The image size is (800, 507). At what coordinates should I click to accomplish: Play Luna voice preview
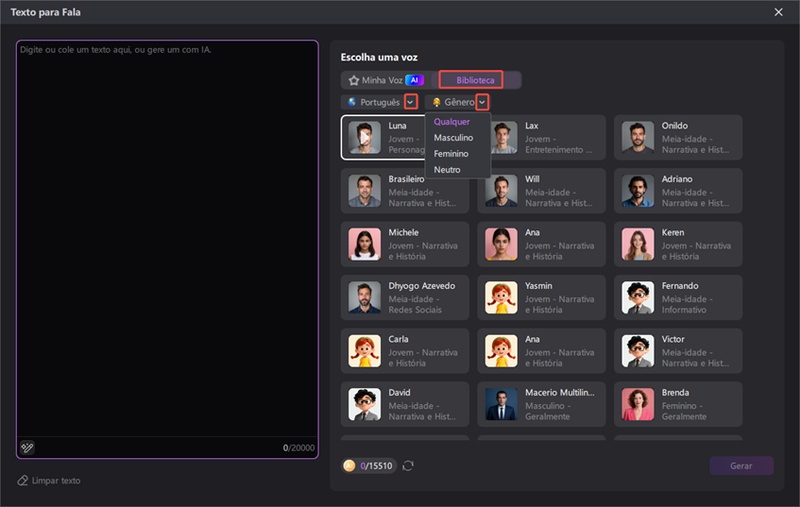[x=365, y=137]
